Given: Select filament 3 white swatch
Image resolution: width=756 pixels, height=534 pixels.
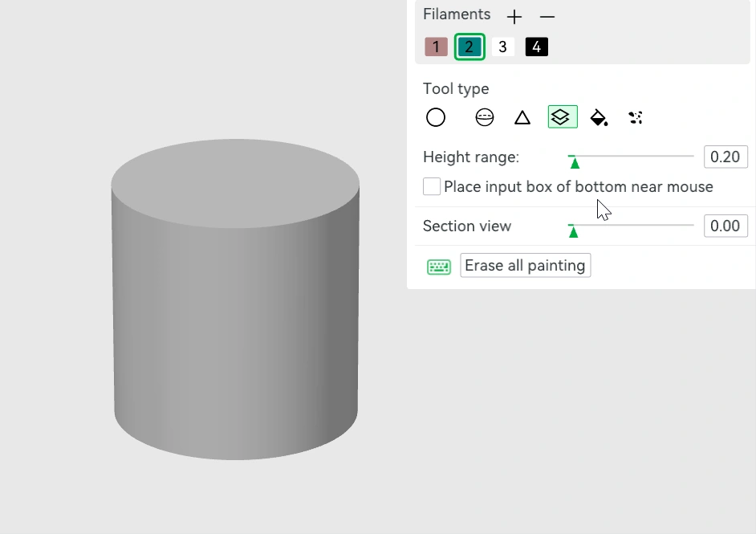Looking at the screenshot, I should (x=503, y=47).
